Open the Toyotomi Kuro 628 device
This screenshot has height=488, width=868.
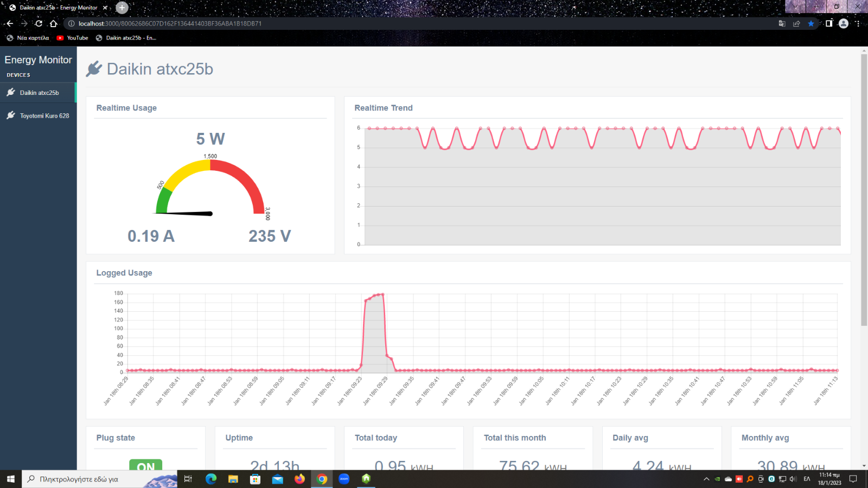point(38,115)
